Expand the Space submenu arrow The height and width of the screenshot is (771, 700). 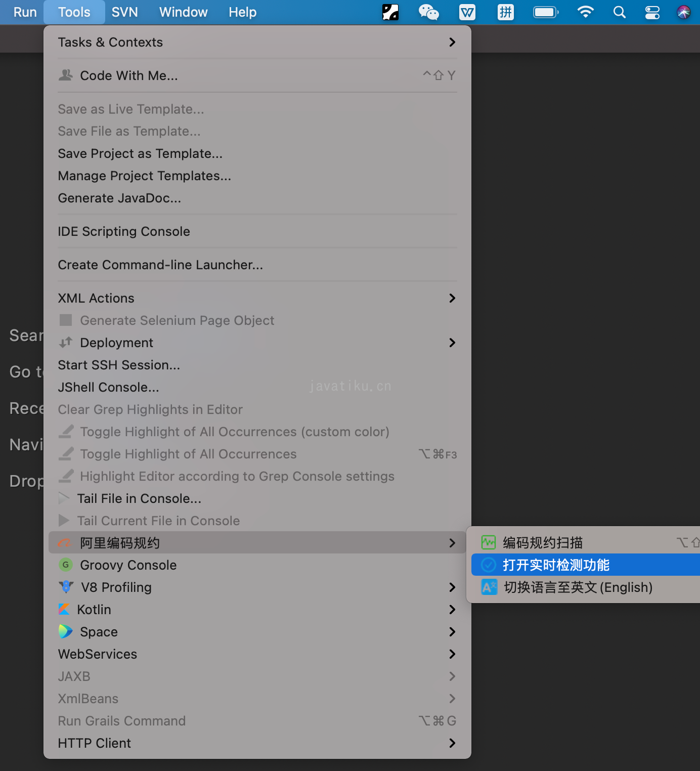coord(452,632)
